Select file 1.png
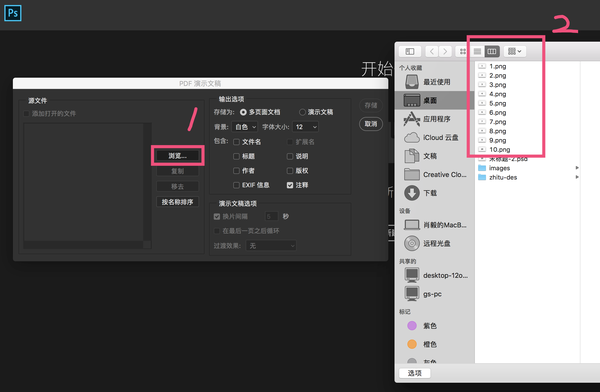The image size is (600, 392). tap(497, 66)
